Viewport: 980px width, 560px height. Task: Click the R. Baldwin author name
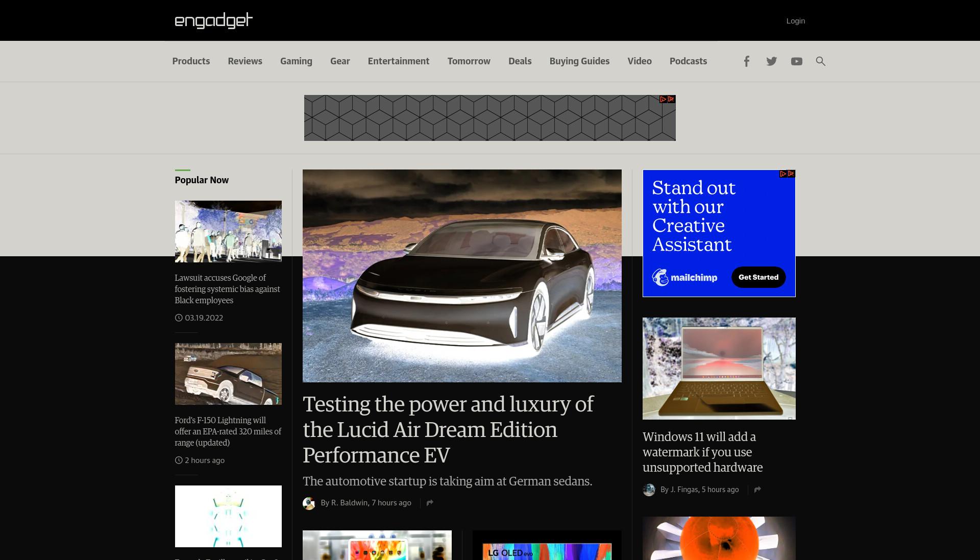[349, 503]
